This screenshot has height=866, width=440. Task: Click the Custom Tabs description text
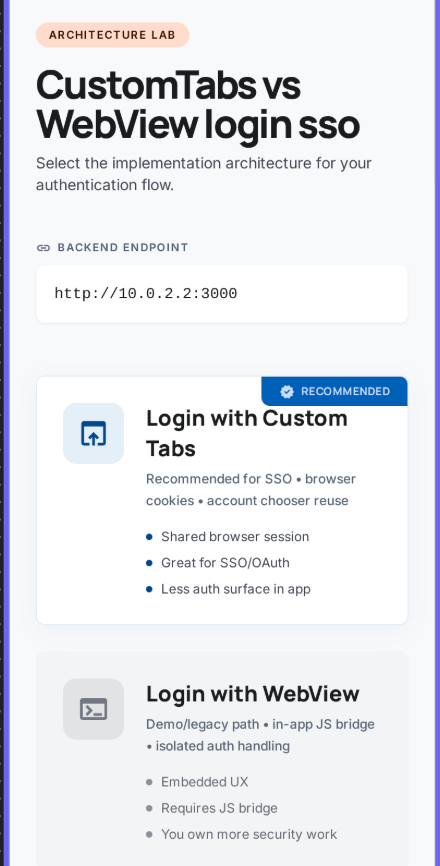[251, 490]
